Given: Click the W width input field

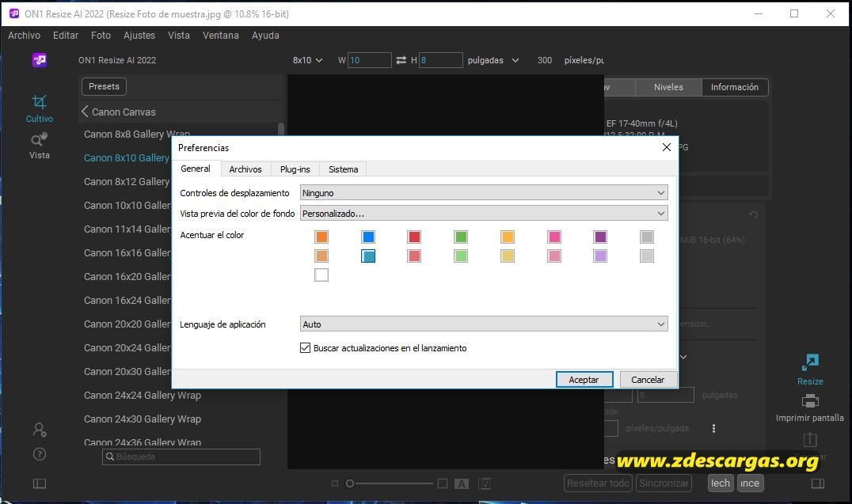Looking at the screenshot, I should point(370,60).
